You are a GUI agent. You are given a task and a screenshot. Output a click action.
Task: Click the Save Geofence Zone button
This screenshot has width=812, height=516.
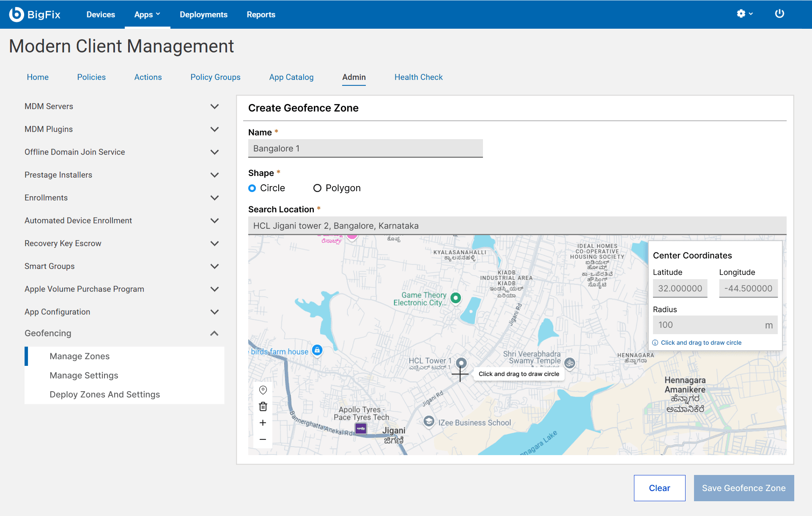744,488
